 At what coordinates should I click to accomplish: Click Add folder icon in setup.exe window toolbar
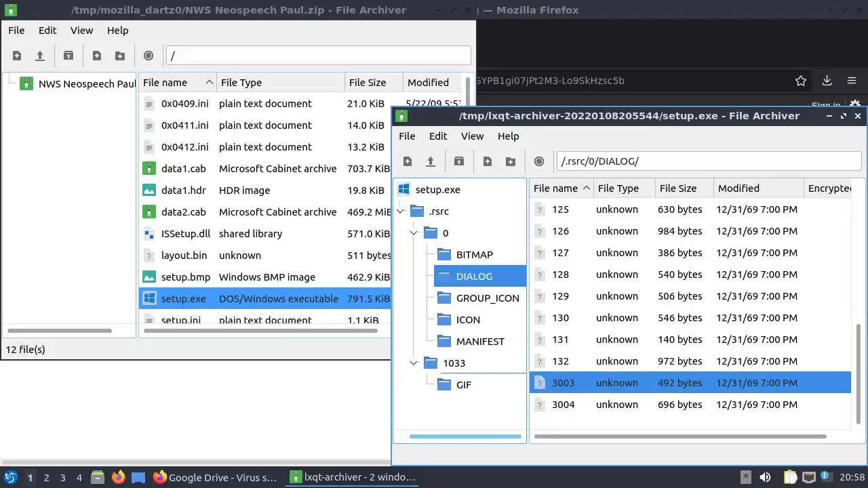511,161
